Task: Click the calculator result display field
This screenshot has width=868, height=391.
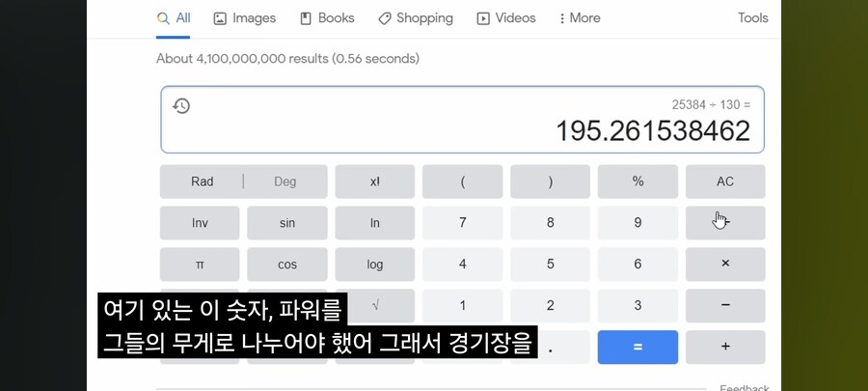Action: click(x=462, y=121)
